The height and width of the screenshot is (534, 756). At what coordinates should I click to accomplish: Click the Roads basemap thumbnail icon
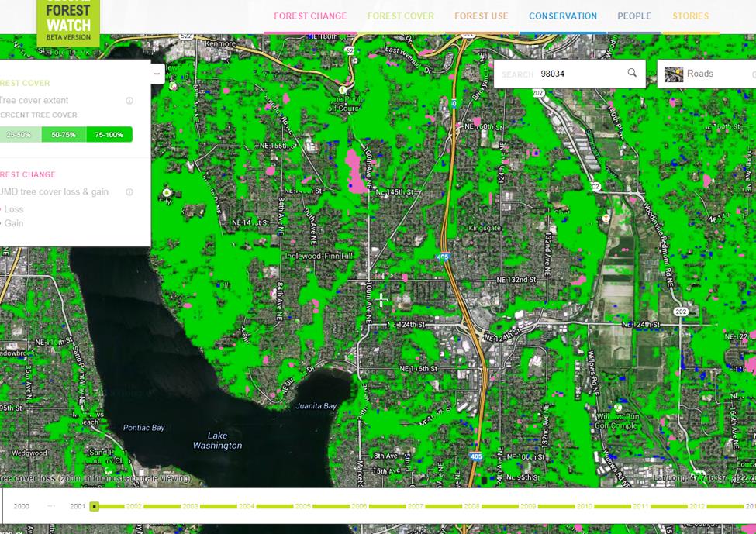(674, 74)
